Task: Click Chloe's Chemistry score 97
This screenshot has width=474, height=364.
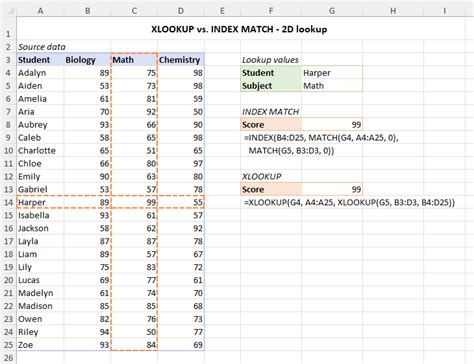Action: click(181, 164)
